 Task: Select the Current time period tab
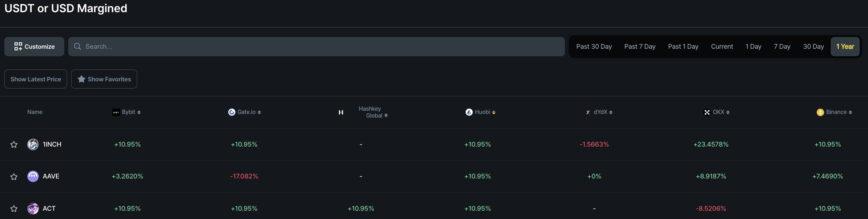pos(721,46)
